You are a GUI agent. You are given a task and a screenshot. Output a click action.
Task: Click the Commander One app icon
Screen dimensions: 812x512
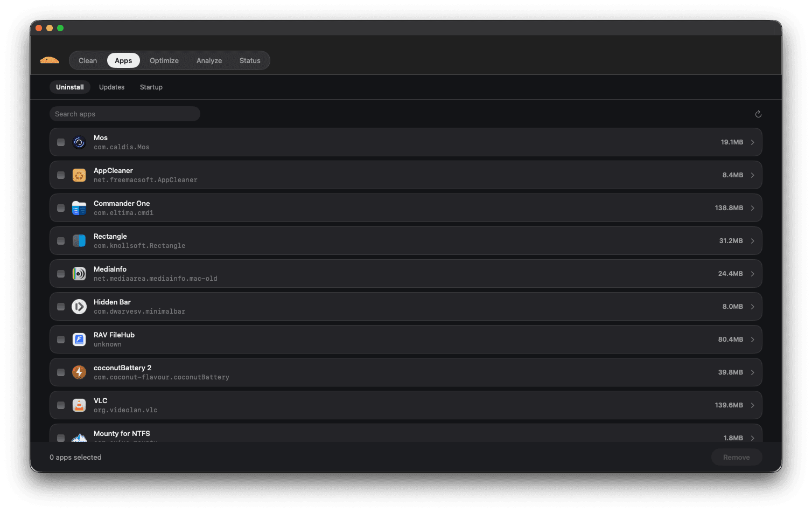click(79, 208)
